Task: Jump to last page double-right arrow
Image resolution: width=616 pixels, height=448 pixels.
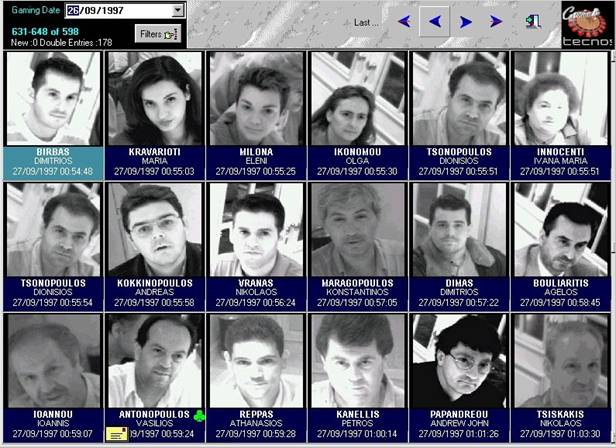Action: pyautogui.click(x=495, y=21)
